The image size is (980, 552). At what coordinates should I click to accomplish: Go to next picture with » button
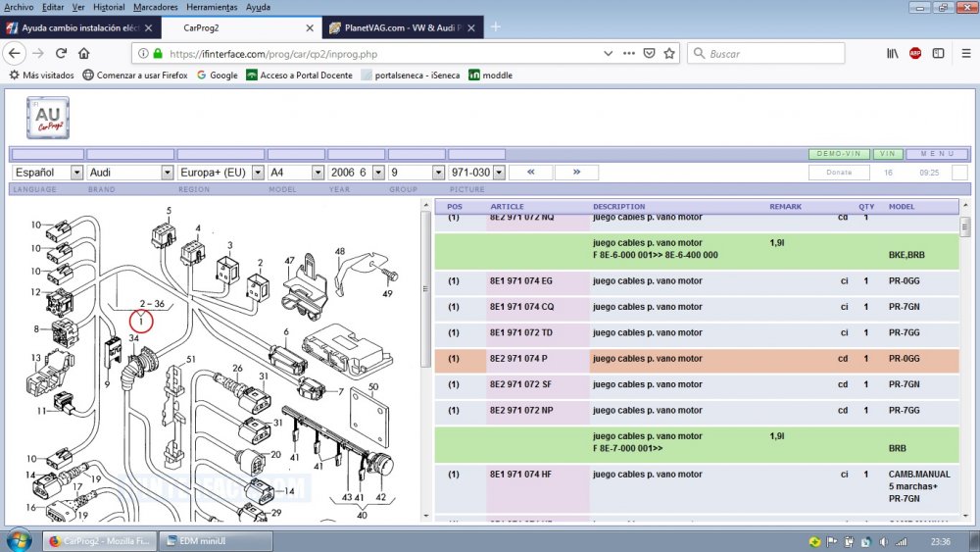[576, 172]
